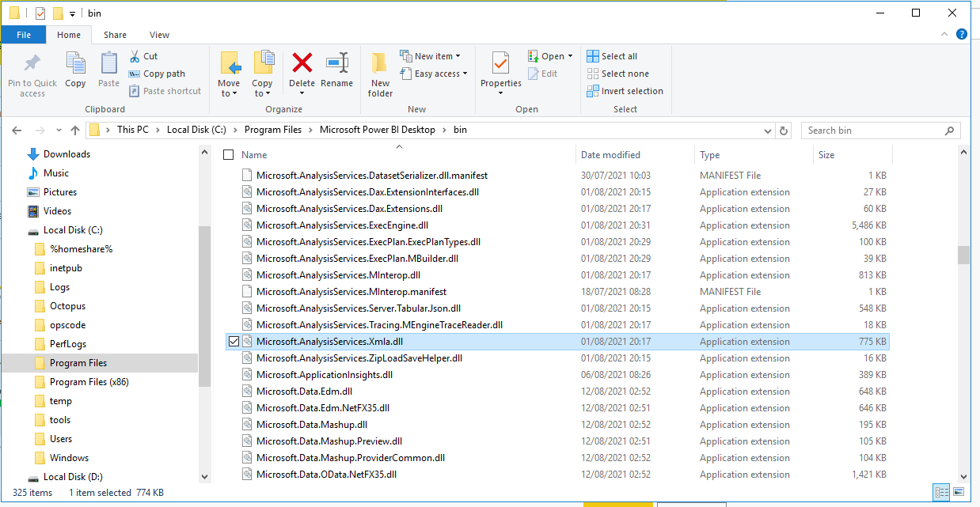Click Invert selection
Image resolution: width=980 pixels, height=507 pixels.
pyautogui.click(x=625, y=91)
